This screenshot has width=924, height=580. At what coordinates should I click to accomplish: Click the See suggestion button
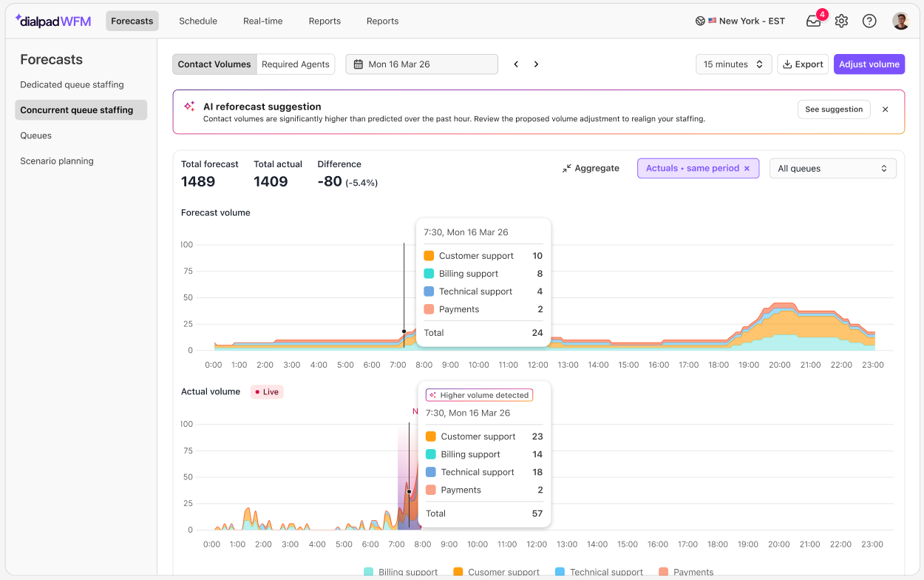tap(834, 109)
